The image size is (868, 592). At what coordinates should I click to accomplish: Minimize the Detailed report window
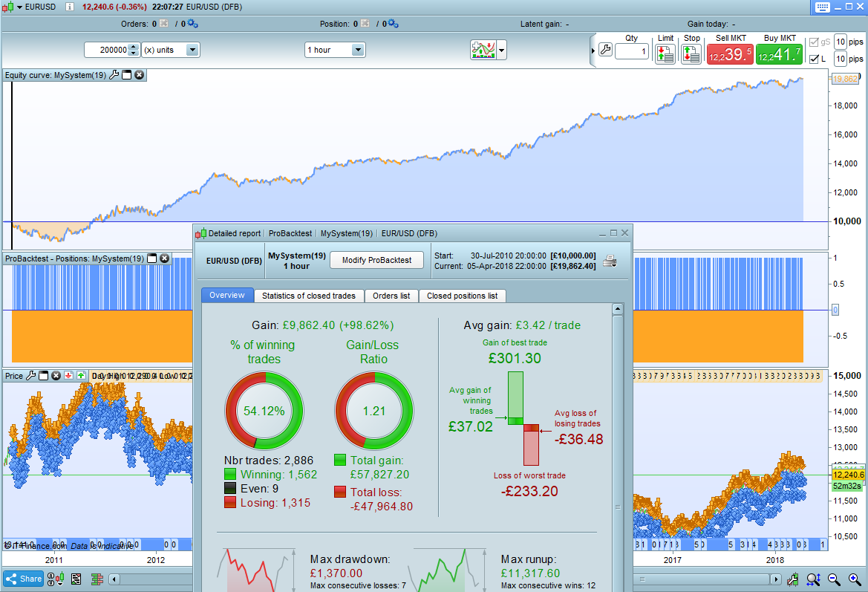coord(602,233)
